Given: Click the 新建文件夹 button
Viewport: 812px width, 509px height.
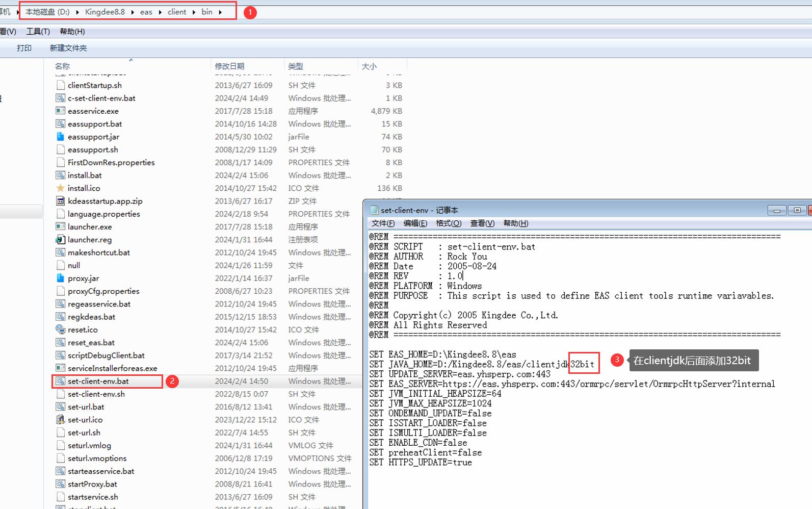Looking at the screenshot, I should tap(68, 48).
